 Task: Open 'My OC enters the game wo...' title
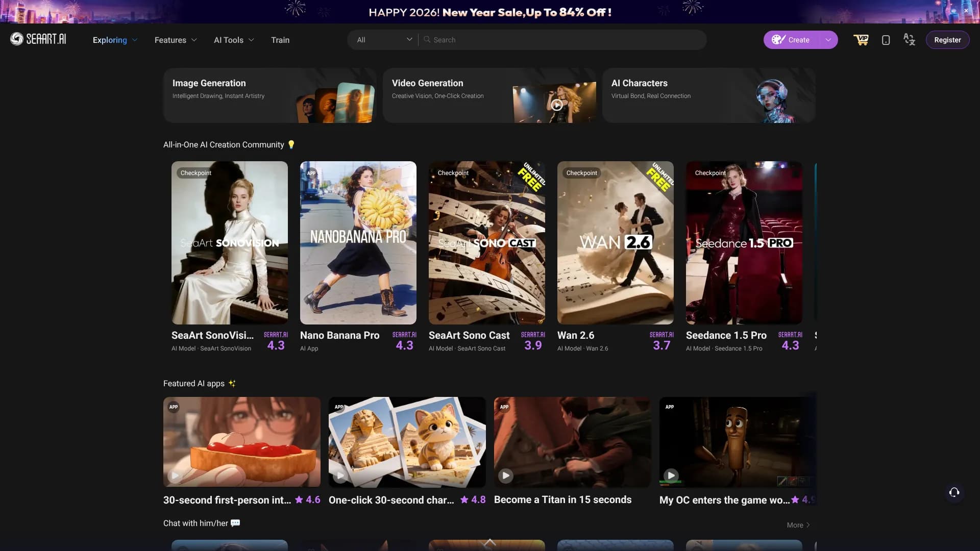tap(724, 500)
